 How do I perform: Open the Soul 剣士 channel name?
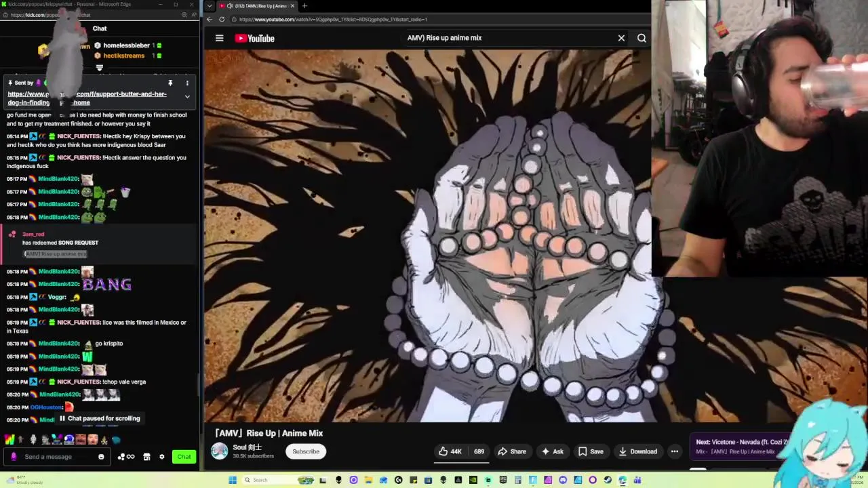point(248,447)
